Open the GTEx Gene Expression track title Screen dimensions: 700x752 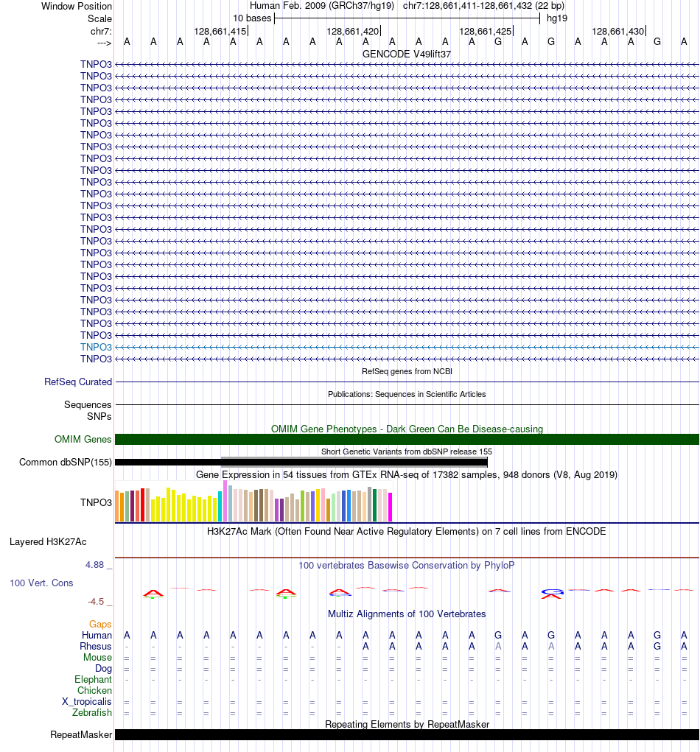pyautogui.click(x=407, y=475)
